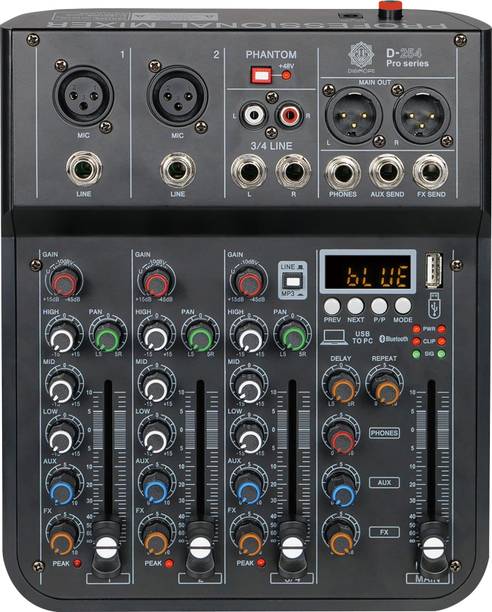Turn the channel 3/4 GAIN knob
Screen dimensions: 492x612
coord(249,283)
